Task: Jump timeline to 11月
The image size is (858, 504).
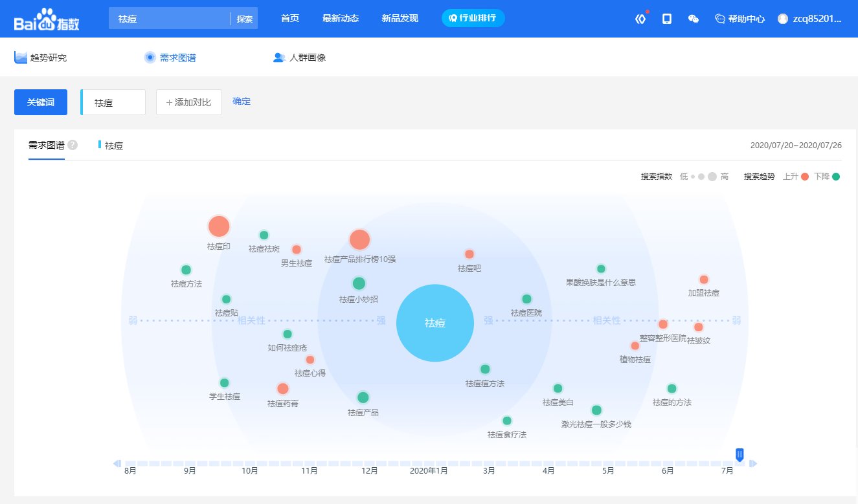Action: (x=310, y=470)
